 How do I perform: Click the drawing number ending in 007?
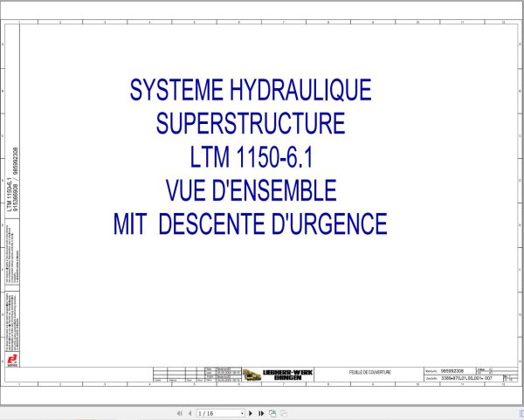pos(467,378)
